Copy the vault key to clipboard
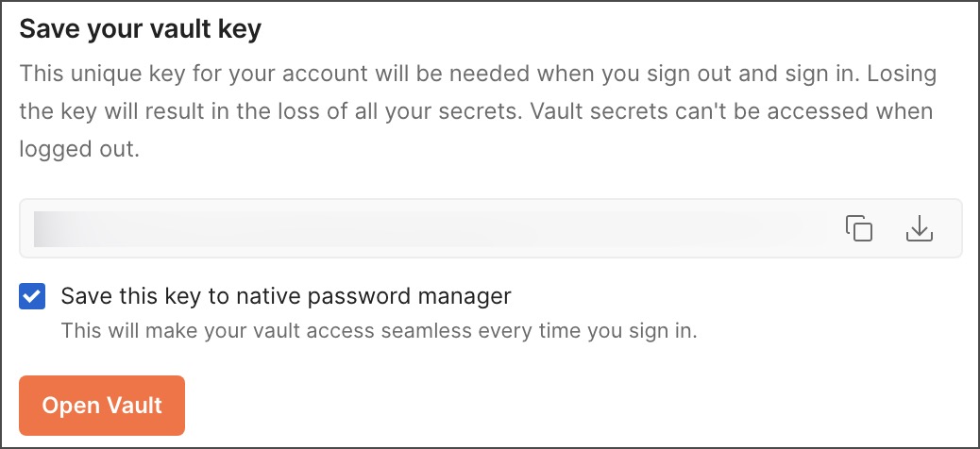Viewport: 980px width, 449px height. 859,228
